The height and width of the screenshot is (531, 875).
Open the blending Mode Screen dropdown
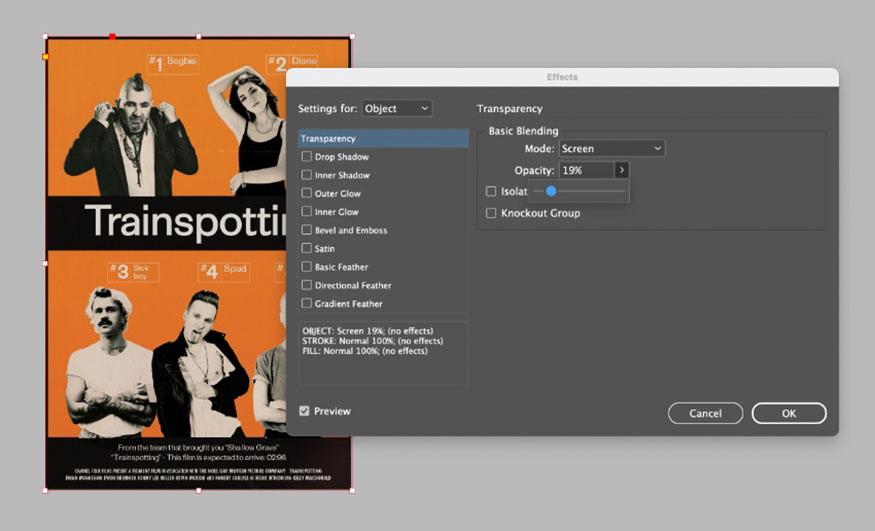[x=612, y=148]
